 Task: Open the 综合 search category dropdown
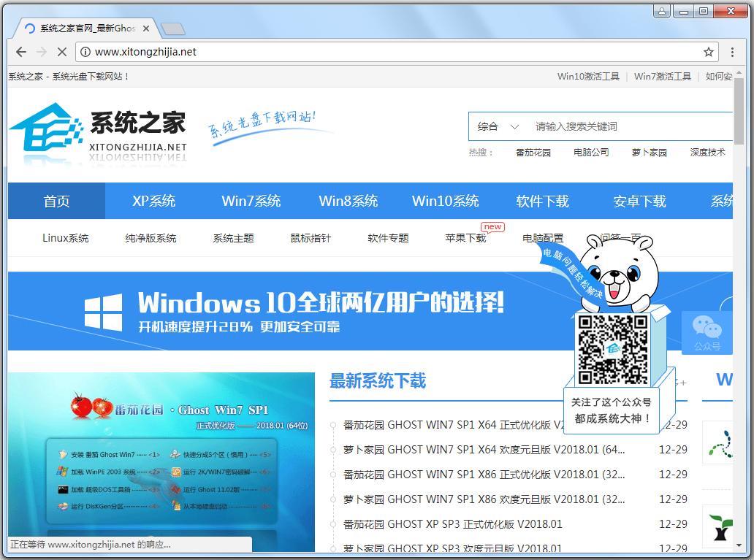tap(498, 126)
